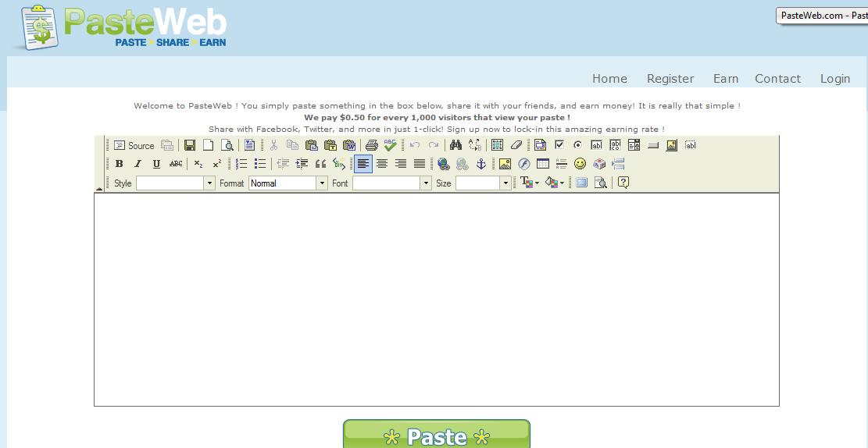The width and height of the screenshot is (868, 448).
Task: Insert a table with the table icon
Action: click(x=542, y=164)
